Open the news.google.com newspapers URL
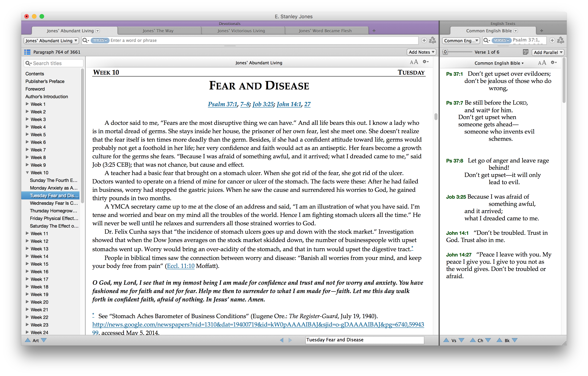The height and width of the screenshot is (376, 588). pyautogui.click(x=258, y=324)
